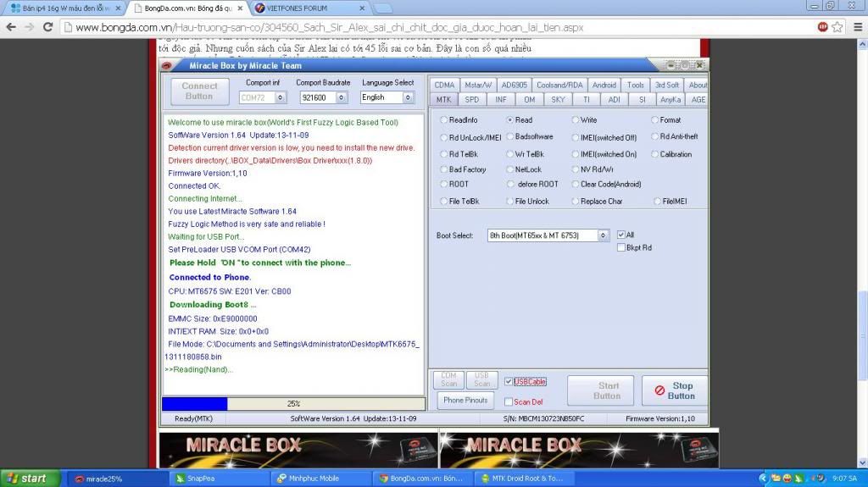868x487 pixels.
Task: Select the ROOT radio option
Action: coord(443,185)
